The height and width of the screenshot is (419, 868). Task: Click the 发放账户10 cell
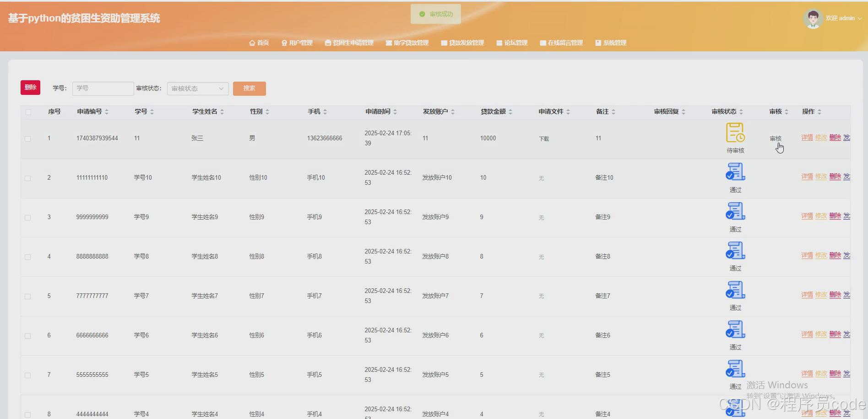point(437,177)
